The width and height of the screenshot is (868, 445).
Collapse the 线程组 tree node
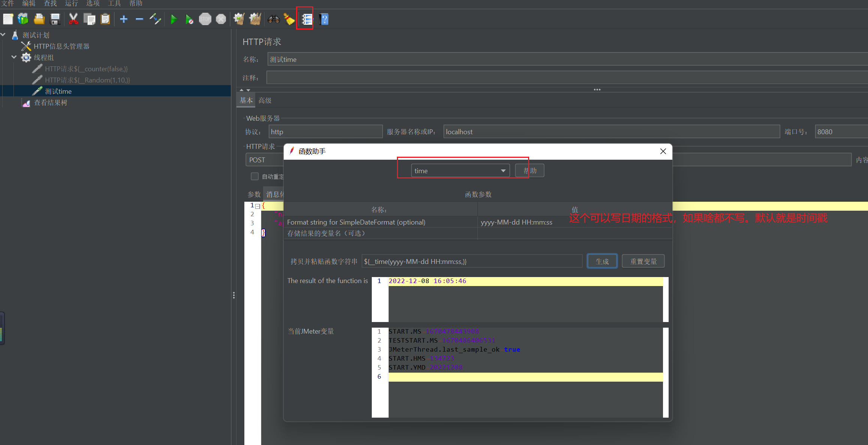(14, 57)
